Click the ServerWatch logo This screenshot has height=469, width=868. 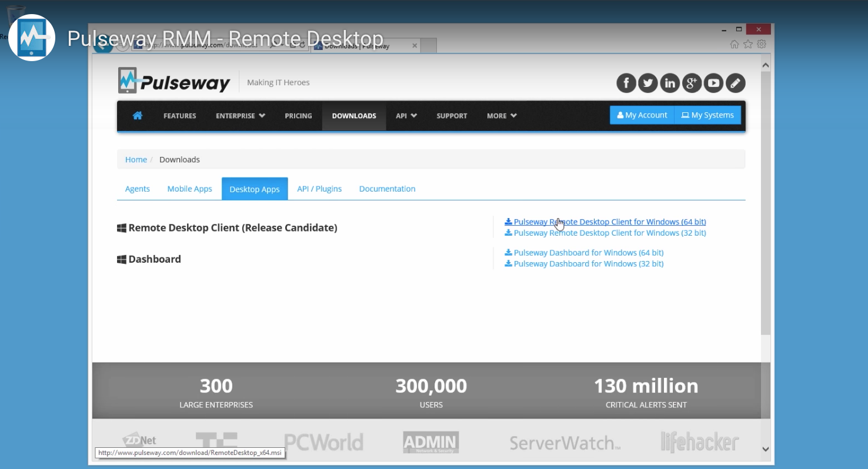tap(565, 443)
